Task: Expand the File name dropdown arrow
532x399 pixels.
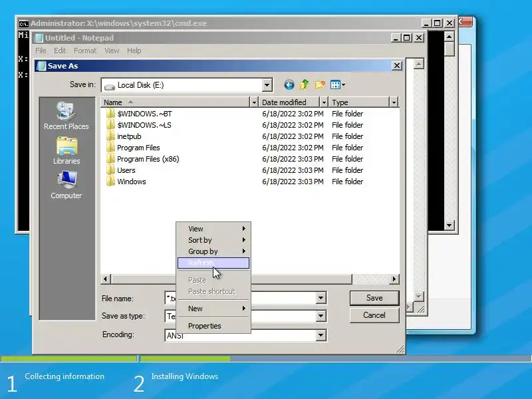Action: click(x=321, y=298)
